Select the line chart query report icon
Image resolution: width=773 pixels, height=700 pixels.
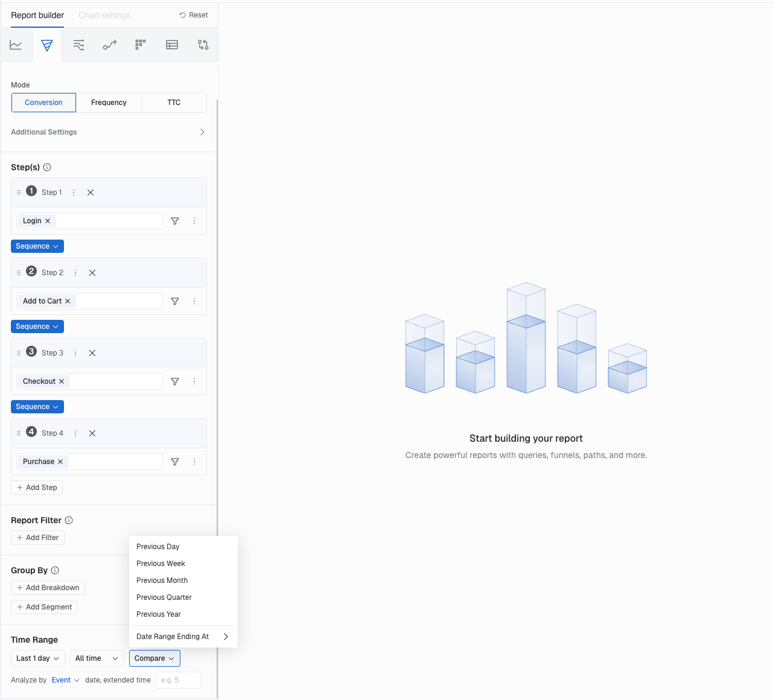click(x=16, y=45)
